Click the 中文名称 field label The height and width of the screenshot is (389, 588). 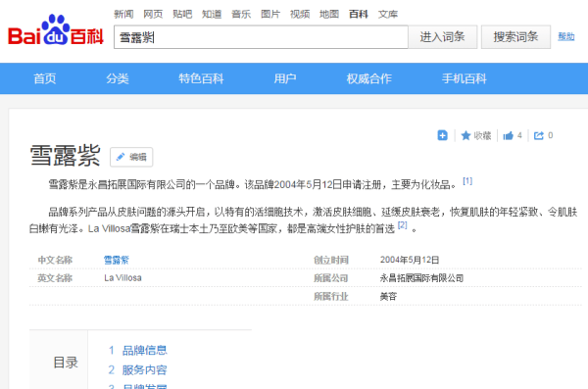tap(55, 260)
